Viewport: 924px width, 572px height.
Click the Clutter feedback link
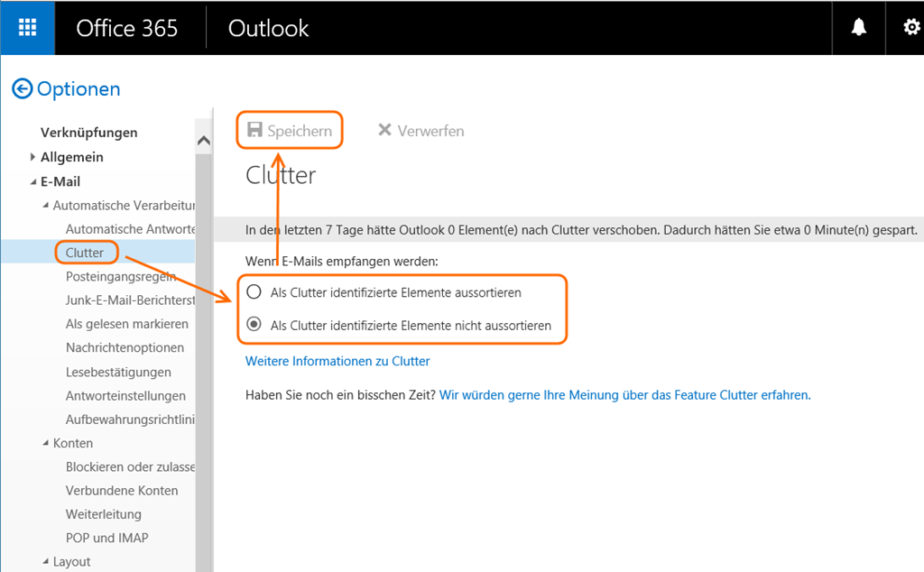tap(624, 395)
